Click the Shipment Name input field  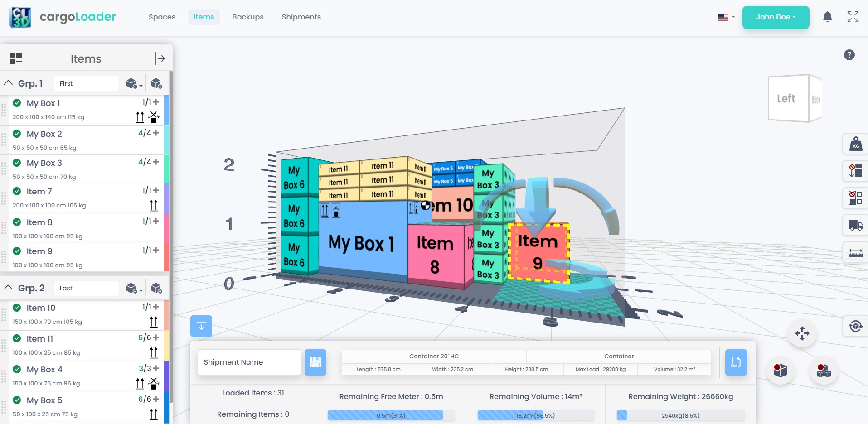pos(249,362)
